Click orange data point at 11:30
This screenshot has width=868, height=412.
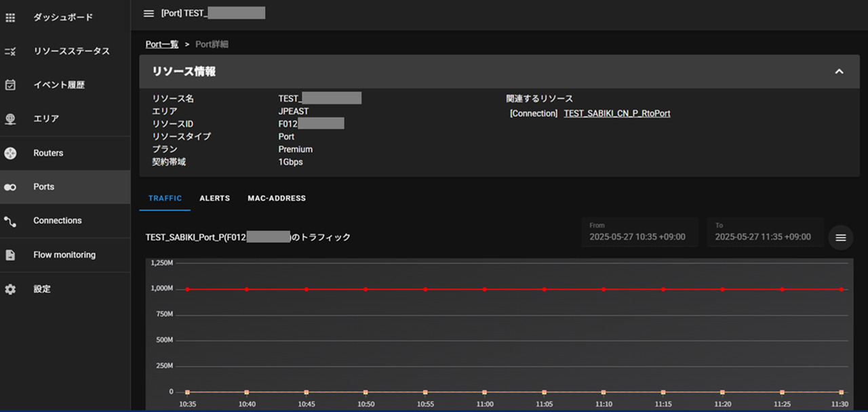click(x=842, y=392)
